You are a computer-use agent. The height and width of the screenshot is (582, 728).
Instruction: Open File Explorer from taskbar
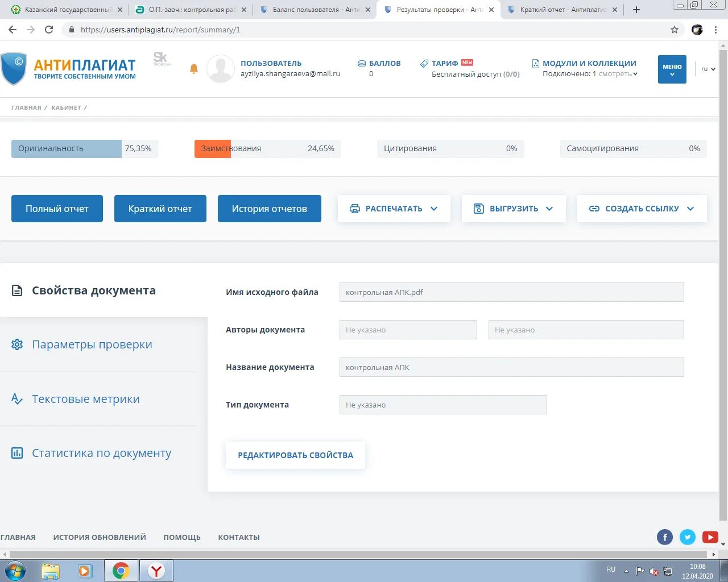point(51,571)
